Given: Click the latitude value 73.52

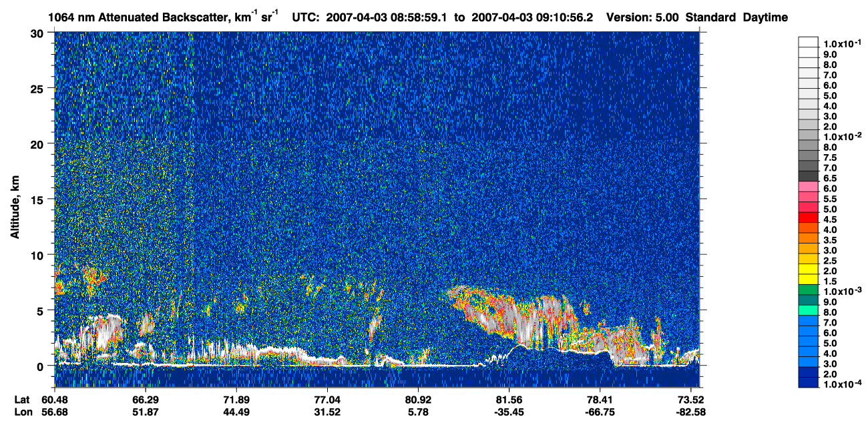Looking at the screenshot, I should tap(691, 399).
